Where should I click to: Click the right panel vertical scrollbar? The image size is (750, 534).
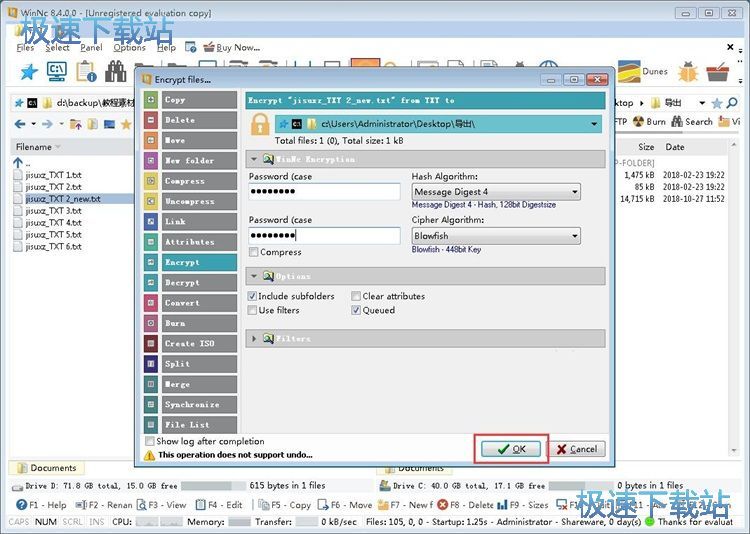734,297
